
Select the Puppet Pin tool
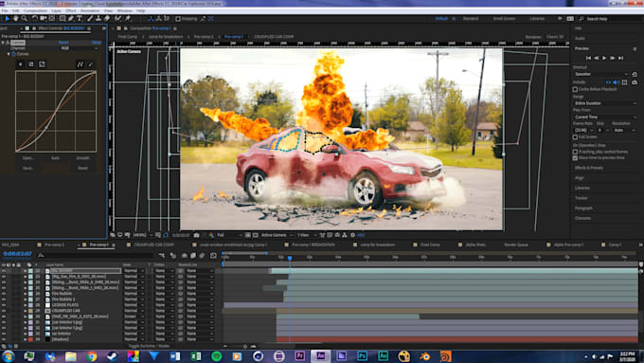point(128,19)
